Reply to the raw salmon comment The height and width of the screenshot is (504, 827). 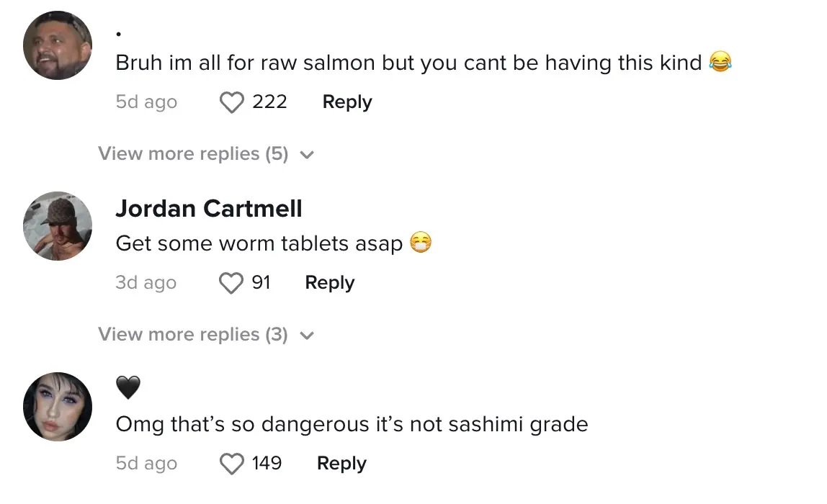(347, 102)
